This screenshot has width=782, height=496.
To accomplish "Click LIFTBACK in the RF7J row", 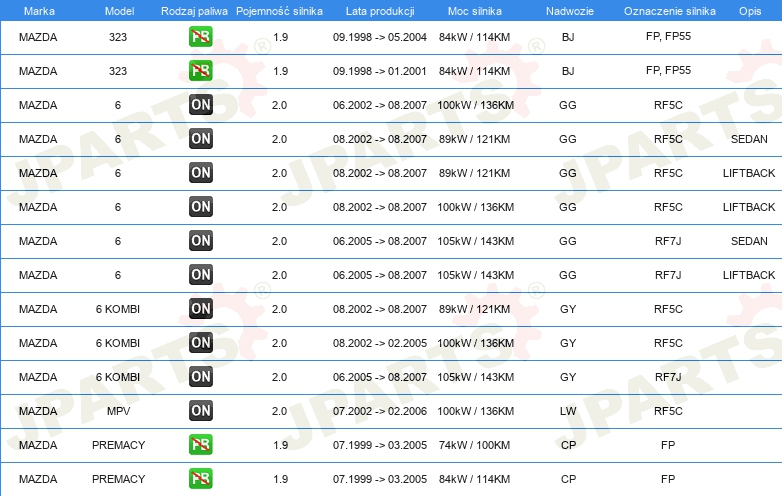I will 749,275.
